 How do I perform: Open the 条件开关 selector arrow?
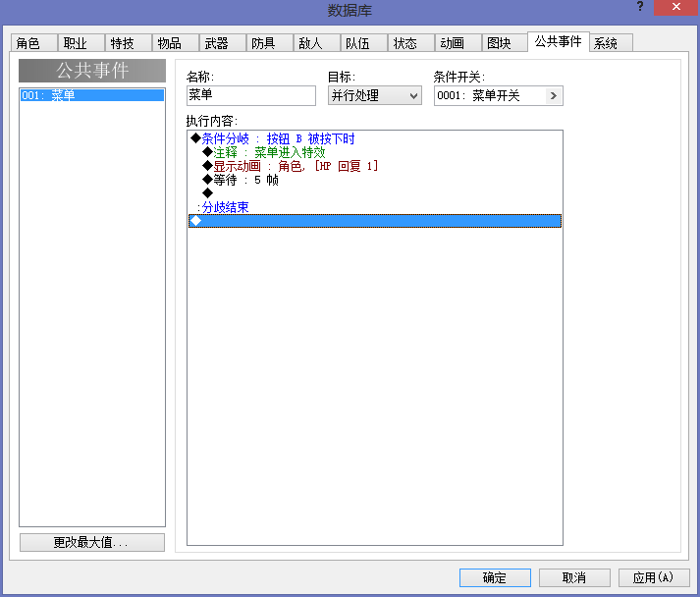tap(554, 95)
